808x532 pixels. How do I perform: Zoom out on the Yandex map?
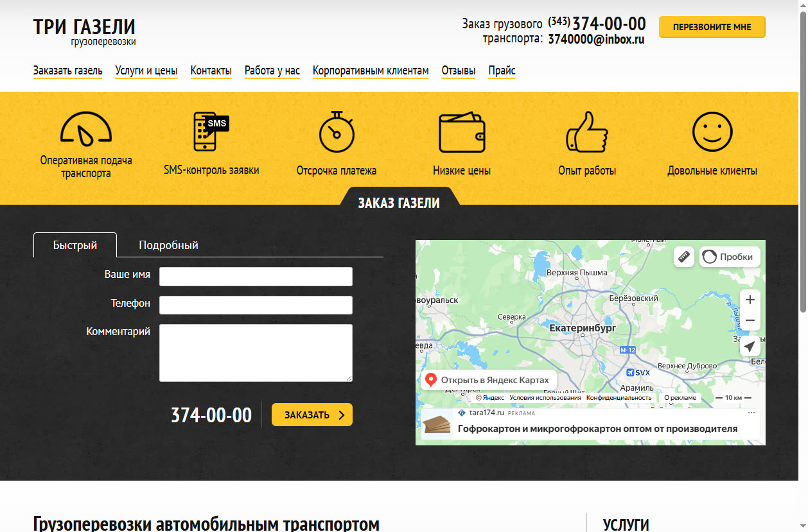pyautogui.click(x=750, y=320)
